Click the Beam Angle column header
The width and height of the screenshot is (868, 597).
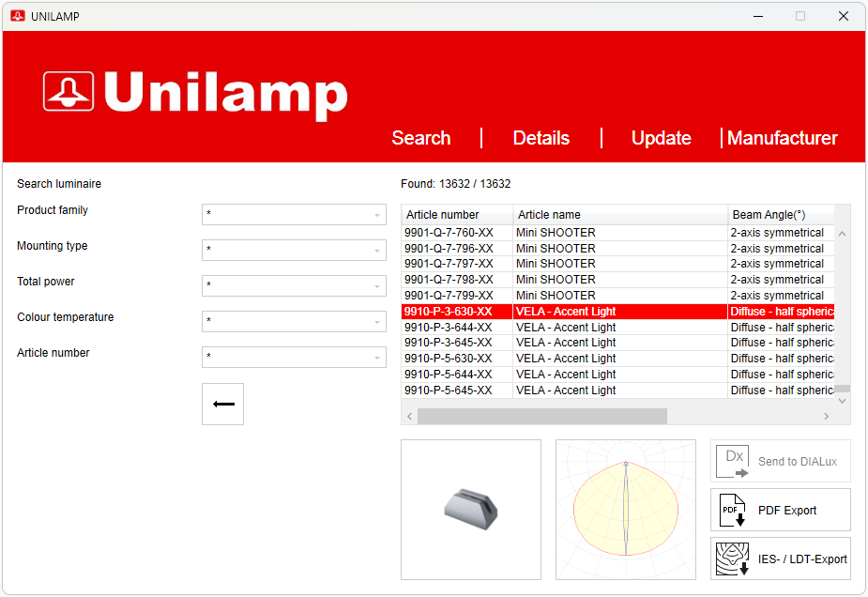tap(781, 215)
